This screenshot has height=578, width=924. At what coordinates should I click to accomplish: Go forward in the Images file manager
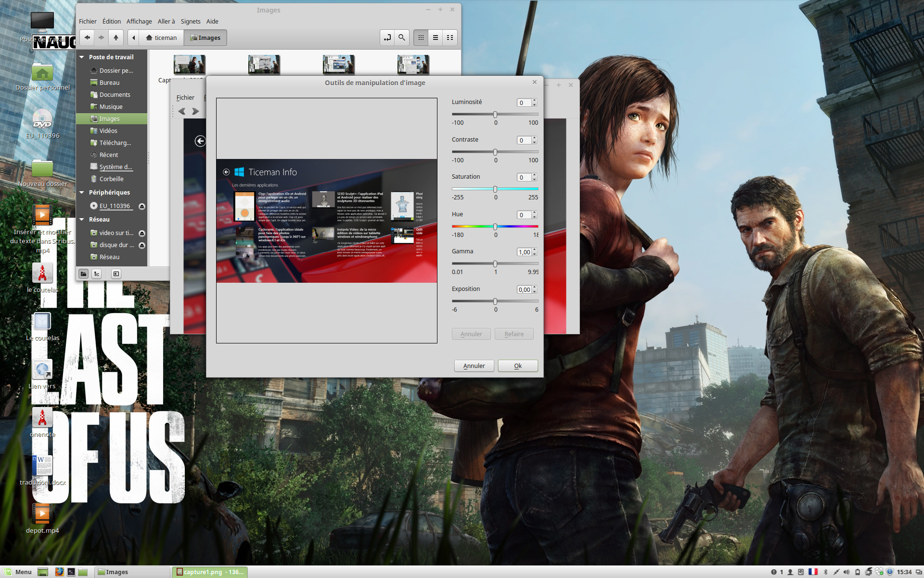(101, 38)
